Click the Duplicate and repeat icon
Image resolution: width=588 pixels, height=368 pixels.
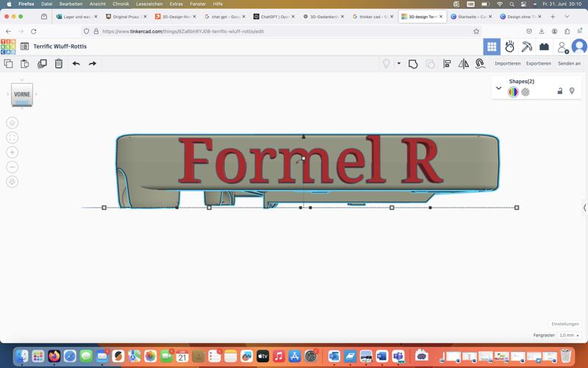(x=42, y=64)
